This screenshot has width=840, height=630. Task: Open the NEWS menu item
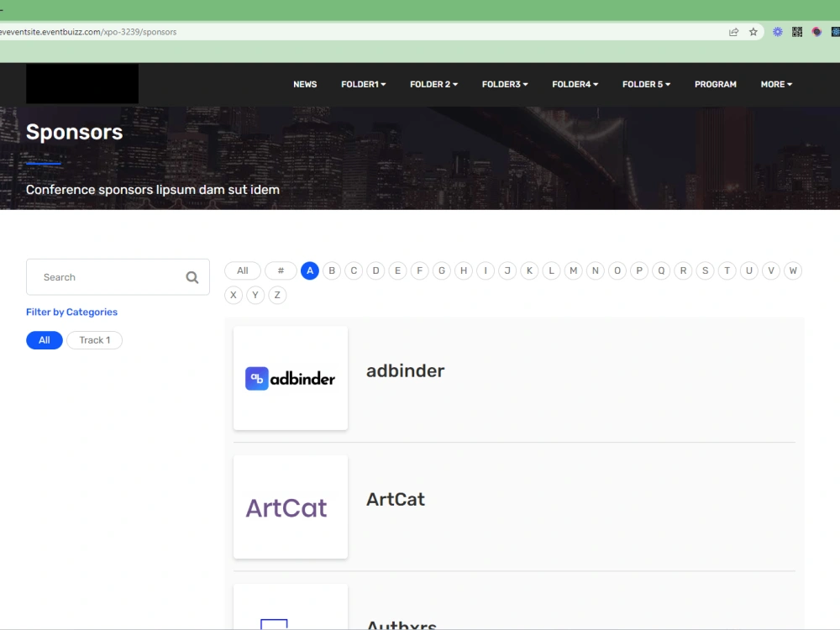(305, 84)
